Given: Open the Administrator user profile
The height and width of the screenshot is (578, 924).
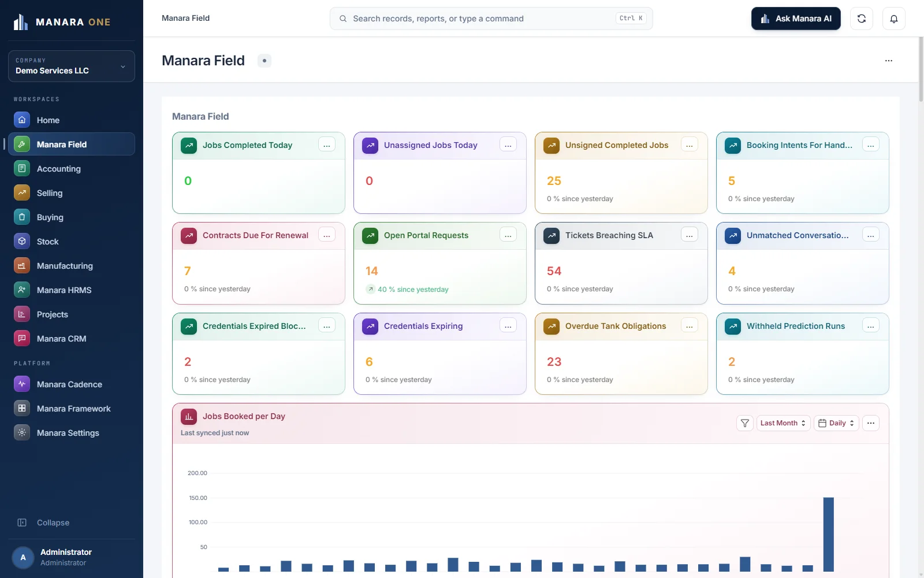Looking at the screenshot, I should click(72, 557).
